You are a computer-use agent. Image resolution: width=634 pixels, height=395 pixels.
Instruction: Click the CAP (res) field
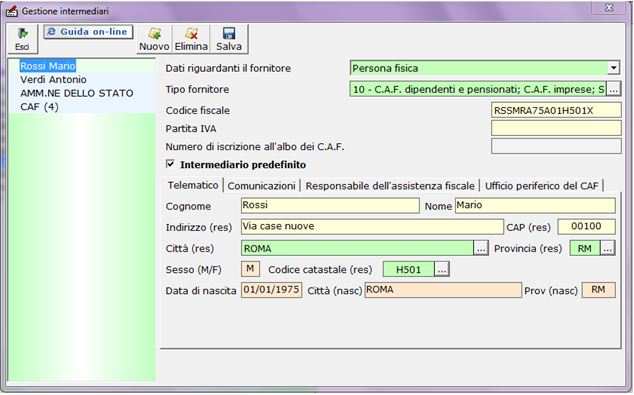click(x=586, y=226)
